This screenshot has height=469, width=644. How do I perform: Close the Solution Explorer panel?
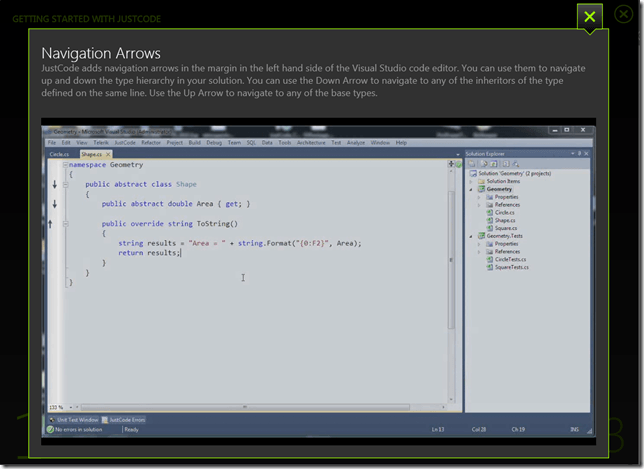(586, 154)
